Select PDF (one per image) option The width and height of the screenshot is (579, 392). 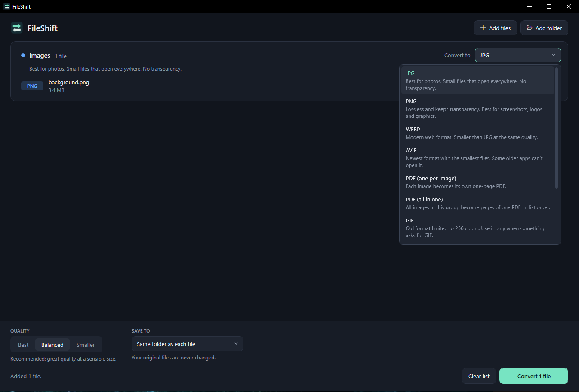tap(478, 182)
